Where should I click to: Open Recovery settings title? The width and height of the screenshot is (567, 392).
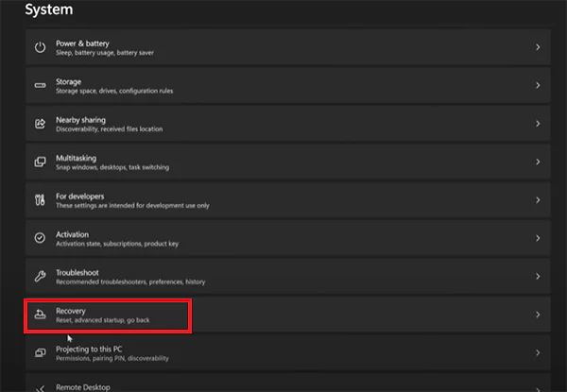click(x=71, y=311)
